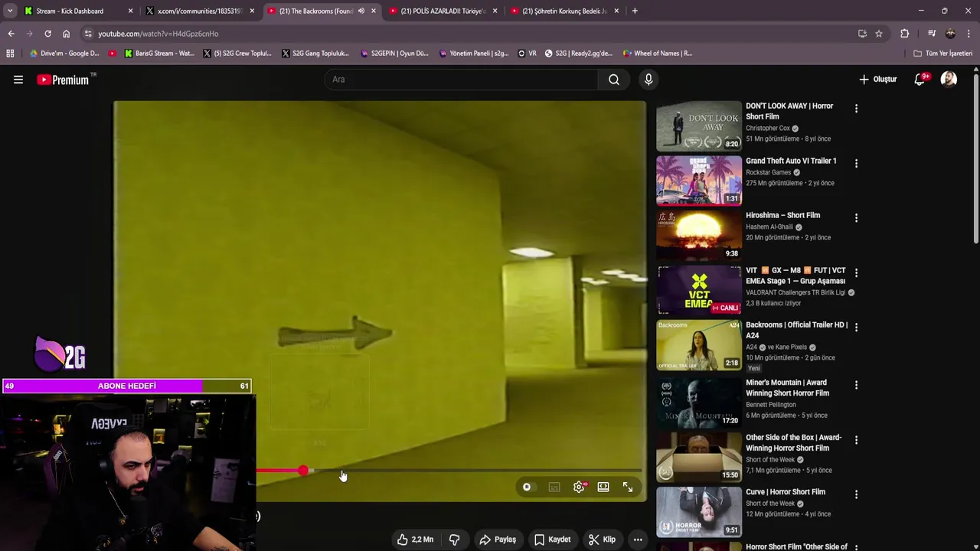Open the Chrome profile avatar menu

click(x=950, y=34)
